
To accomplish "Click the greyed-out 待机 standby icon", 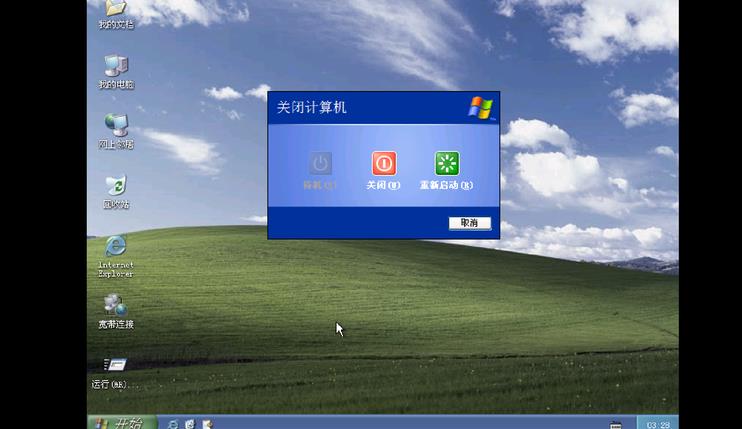I will click(x=320, y=163).
